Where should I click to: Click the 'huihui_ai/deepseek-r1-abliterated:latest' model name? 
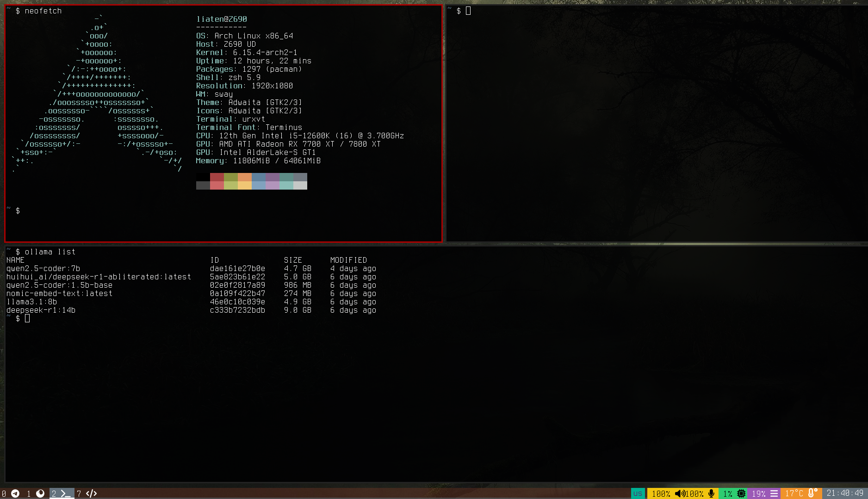coord(99,277)
